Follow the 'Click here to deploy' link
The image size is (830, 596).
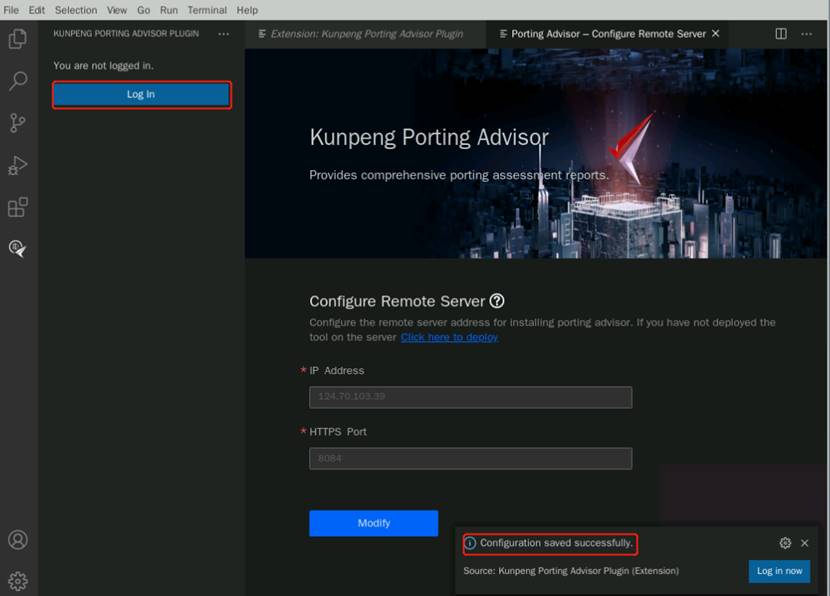pos(449,337)
